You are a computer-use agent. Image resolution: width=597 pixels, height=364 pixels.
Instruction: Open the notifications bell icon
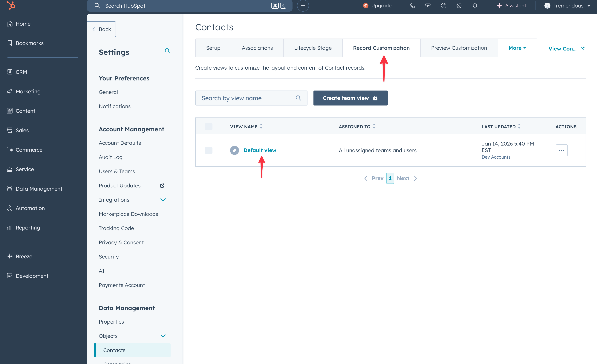[x=475, y=6]
